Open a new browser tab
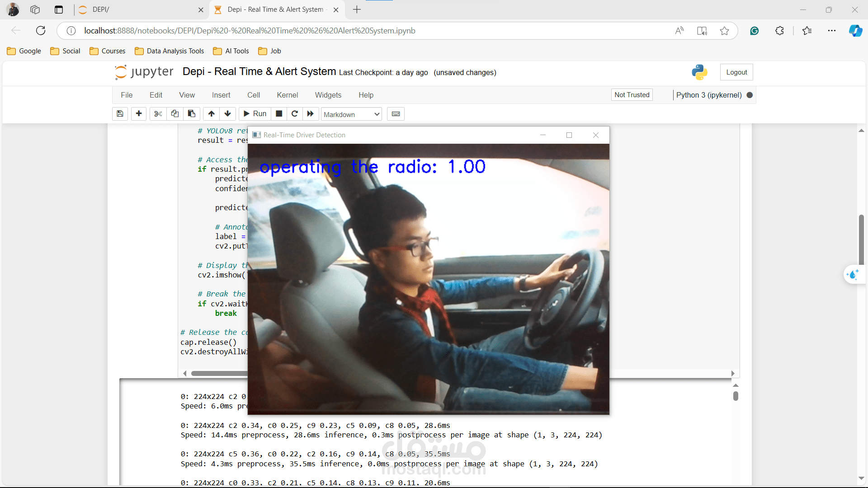Screen dimensions: 868x488 coord(357,9)
